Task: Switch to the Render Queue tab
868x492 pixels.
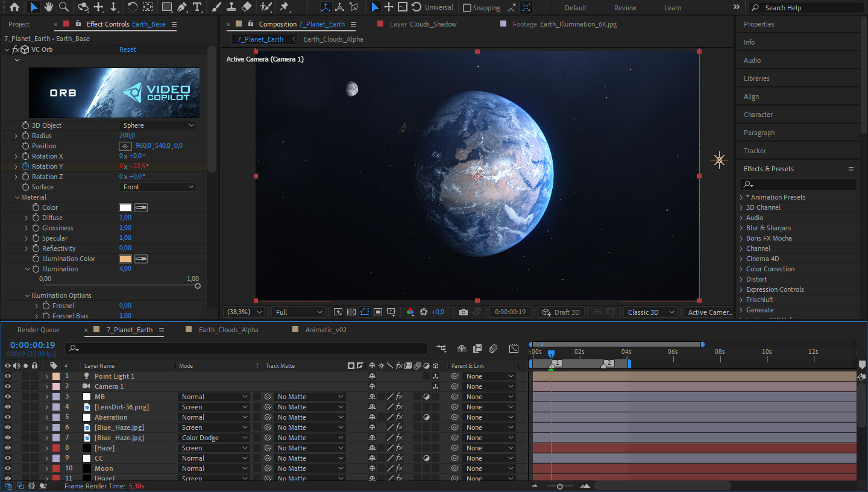Action: 39,330
